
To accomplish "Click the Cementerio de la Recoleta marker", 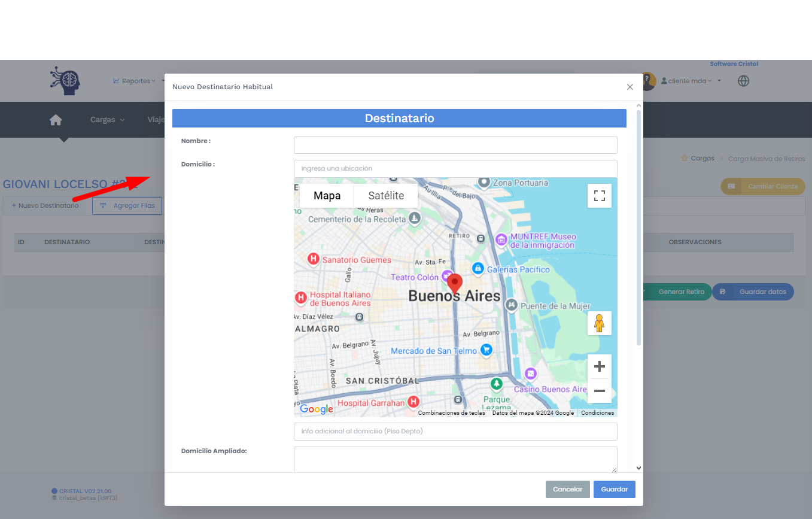I will 415,219.
